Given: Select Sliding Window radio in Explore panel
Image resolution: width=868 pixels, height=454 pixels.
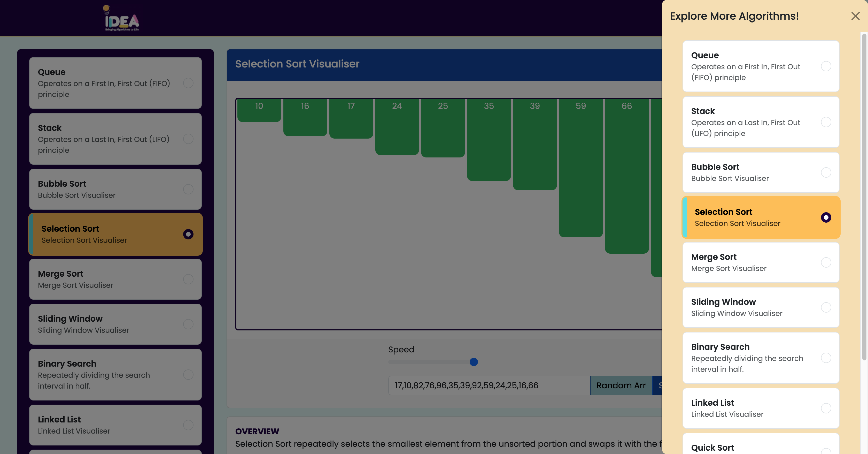Looking at the screenshot, I should click(826, 307).
